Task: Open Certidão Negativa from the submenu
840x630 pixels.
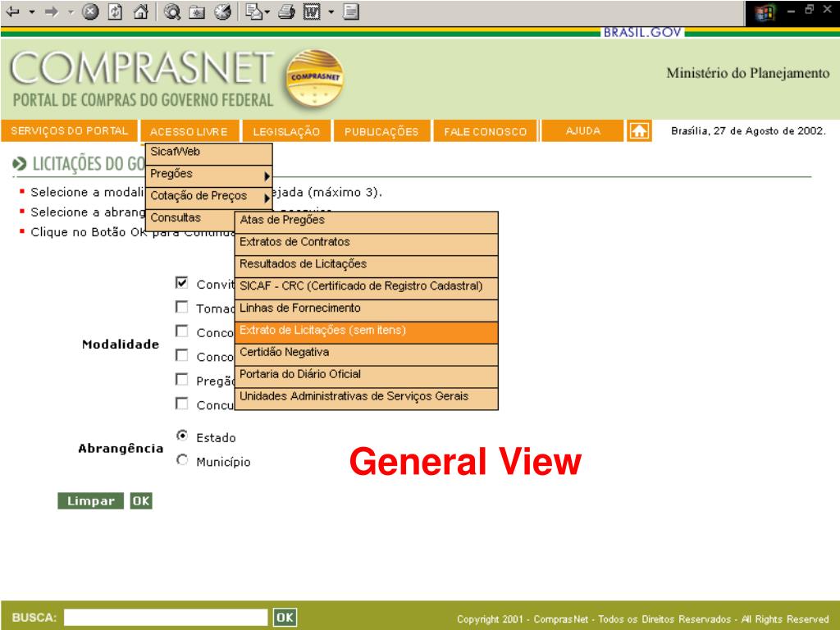Action: click(367, 354)
